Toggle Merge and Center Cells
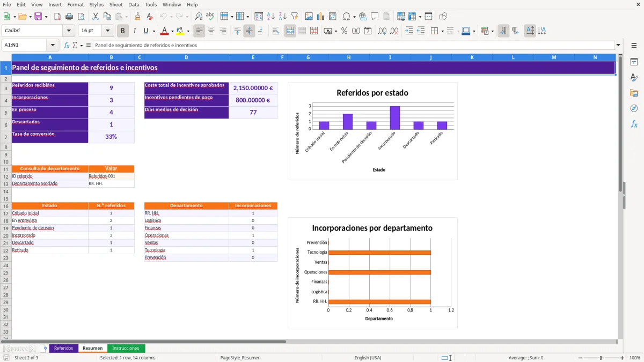This screenshot has width=644, height=362. [x=290, y=31]
